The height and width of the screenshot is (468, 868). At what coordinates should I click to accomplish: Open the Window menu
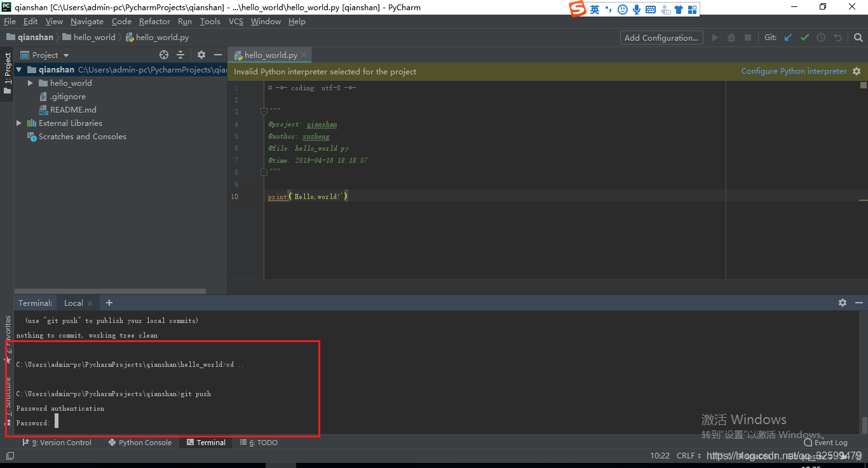266,21
